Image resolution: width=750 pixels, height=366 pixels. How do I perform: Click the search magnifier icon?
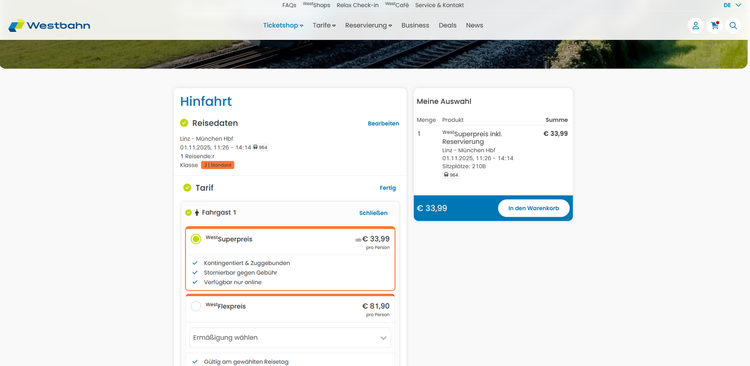pyautogui.click(x=733, y=25)
